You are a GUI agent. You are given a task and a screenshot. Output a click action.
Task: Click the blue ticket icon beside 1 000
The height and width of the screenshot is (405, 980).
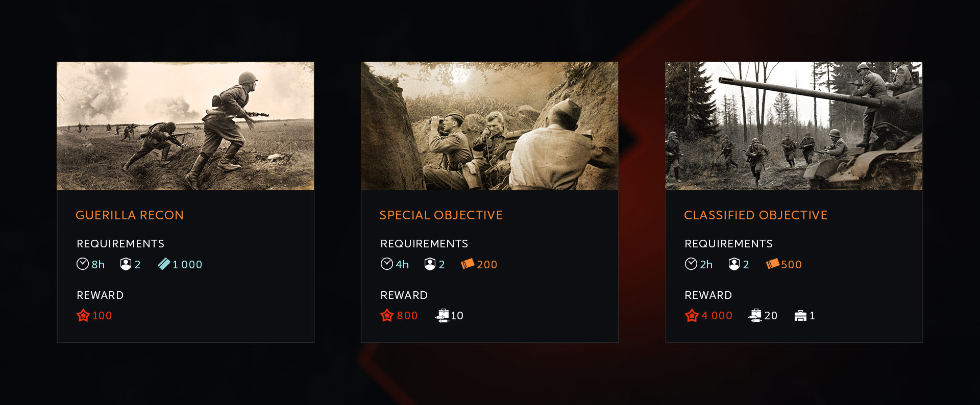point(164,264)
